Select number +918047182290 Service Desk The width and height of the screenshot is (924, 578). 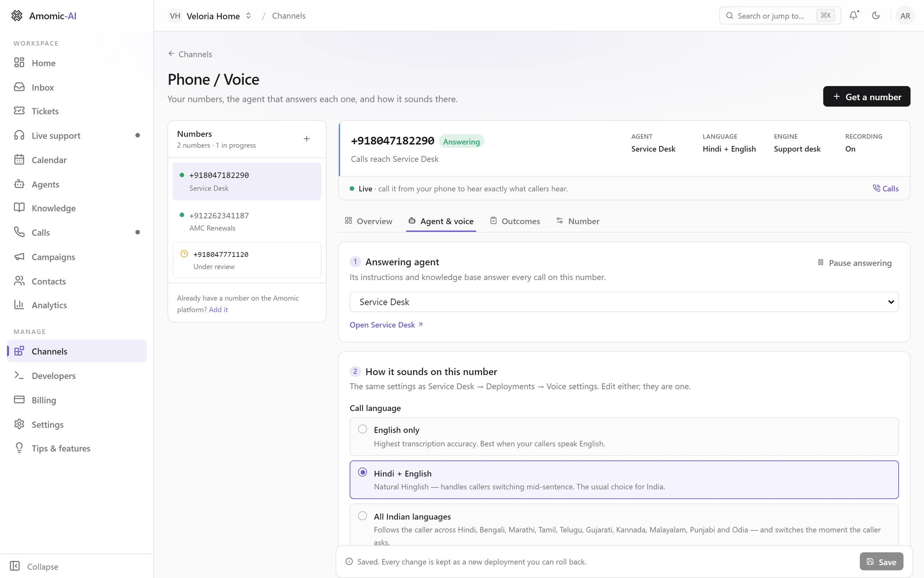[x=247, y=181]
